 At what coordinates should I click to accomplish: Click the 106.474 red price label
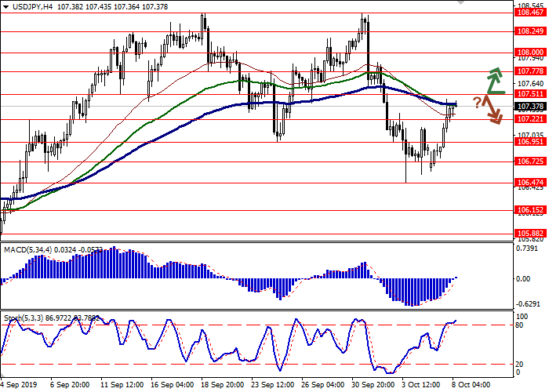527,183
